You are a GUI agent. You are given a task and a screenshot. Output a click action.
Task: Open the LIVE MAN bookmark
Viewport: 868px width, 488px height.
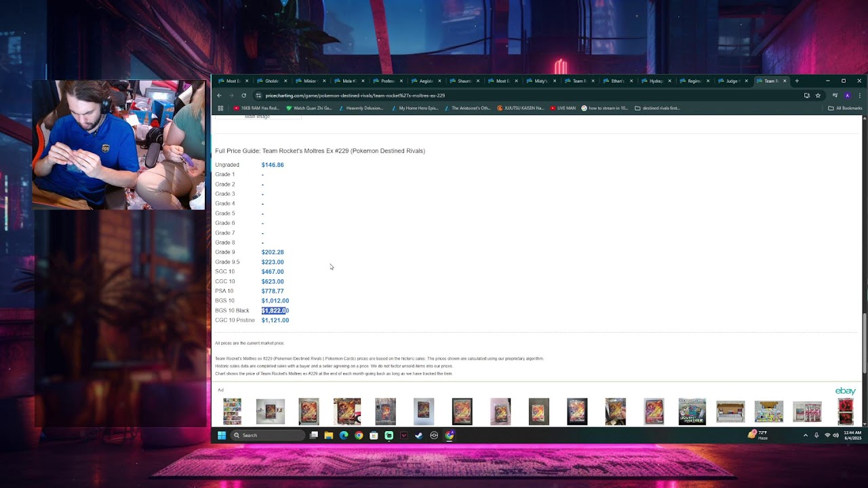563,108
